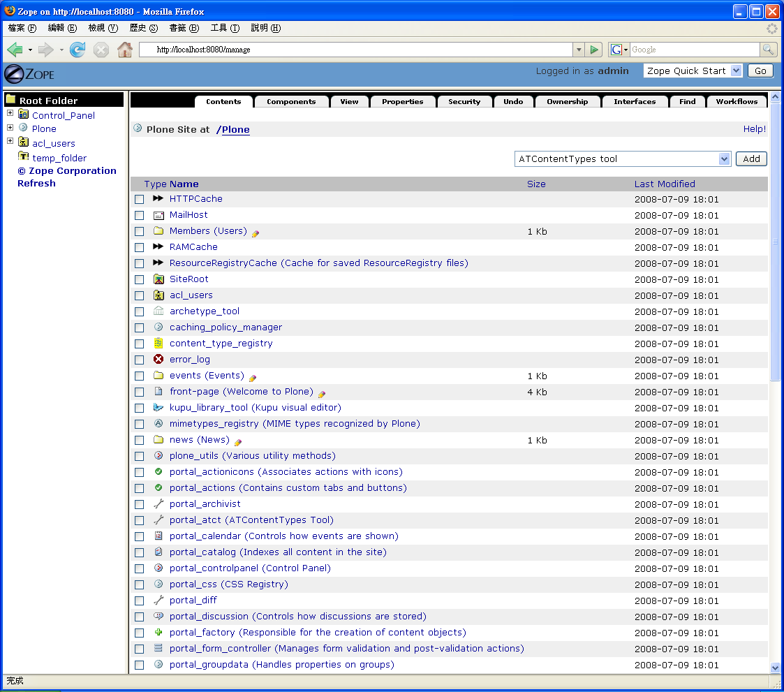Click the Refresh link in the sidebar
This screenshot has width=784, height=692.
coord(36,183)
